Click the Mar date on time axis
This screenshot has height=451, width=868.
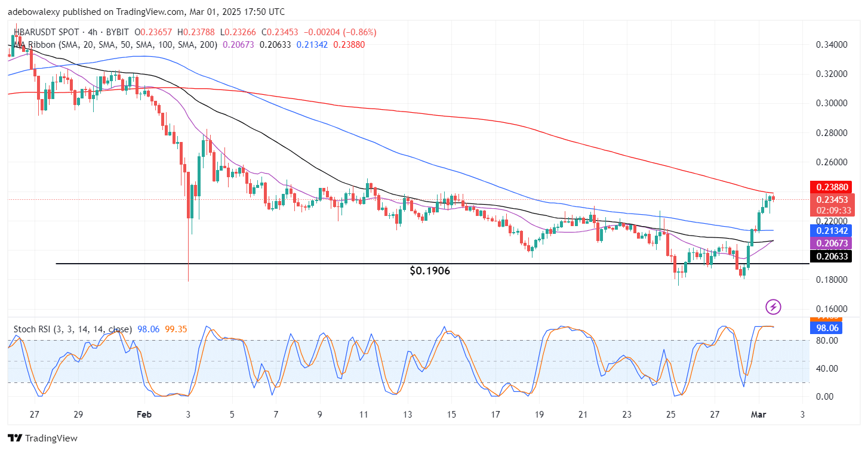758,415
